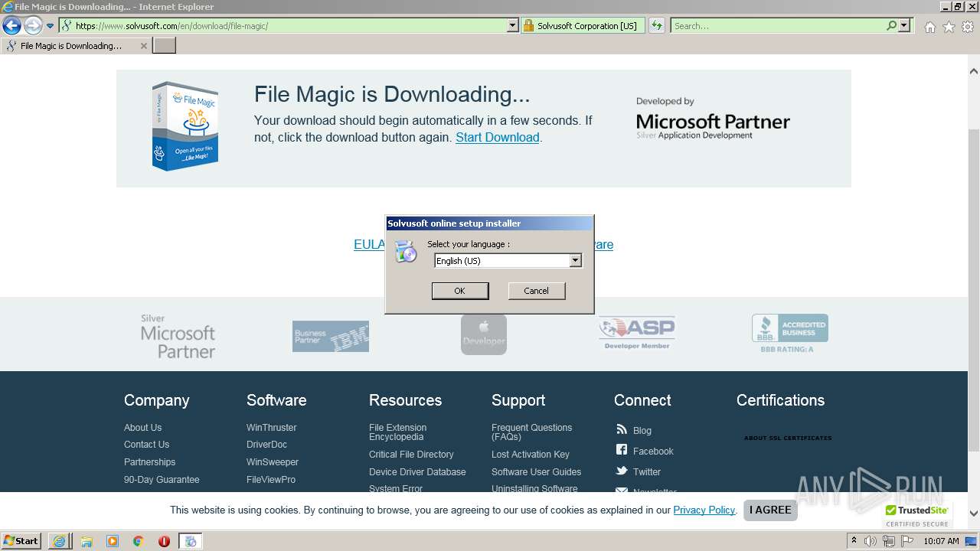Click the browser Back arrow button
This screenshot has width=980, height=551.
point(11,26)
